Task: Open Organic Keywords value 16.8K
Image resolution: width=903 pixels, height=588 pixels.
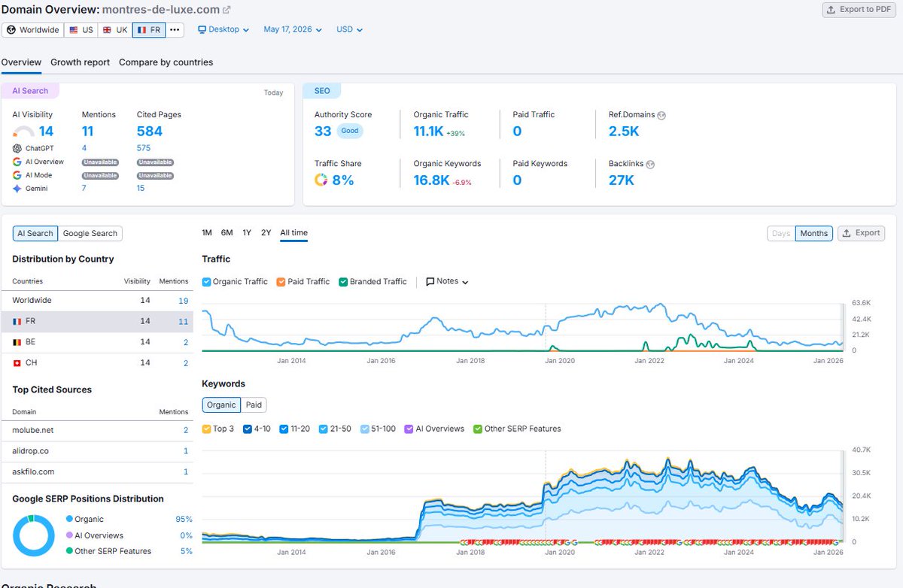Action: (431, 180)
